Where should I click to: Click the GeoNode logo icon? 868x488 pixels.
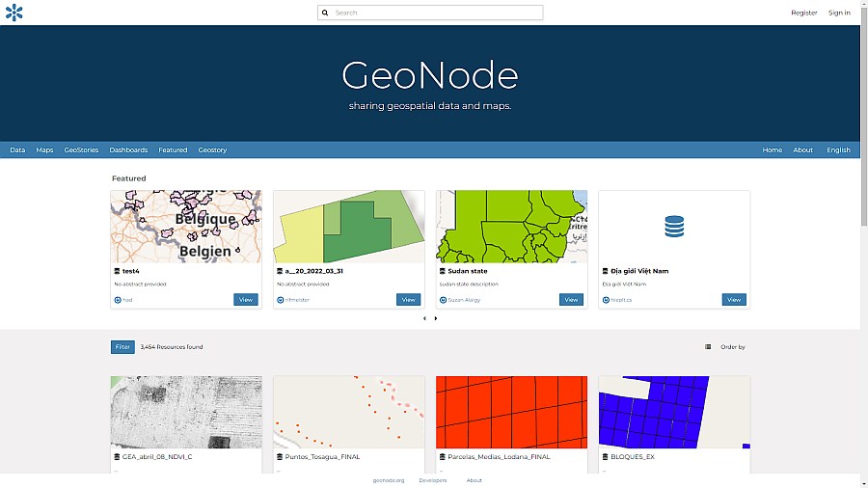pos(14,13)
